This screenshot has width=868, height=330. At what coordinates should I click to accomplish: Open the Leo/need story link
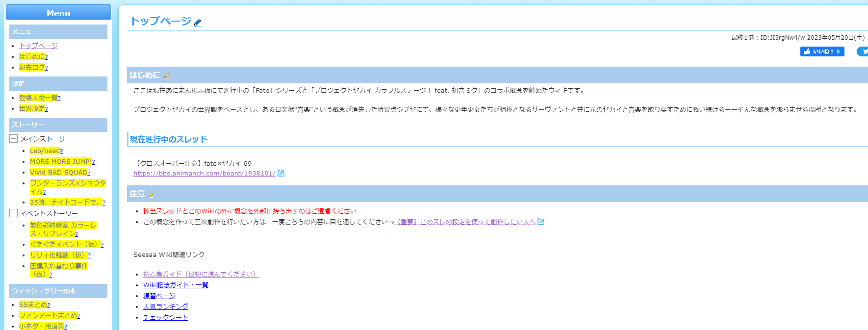coord(45,151)
